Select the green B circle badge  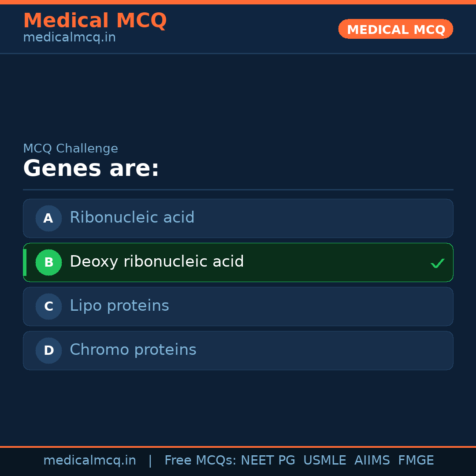coord(48,262)
